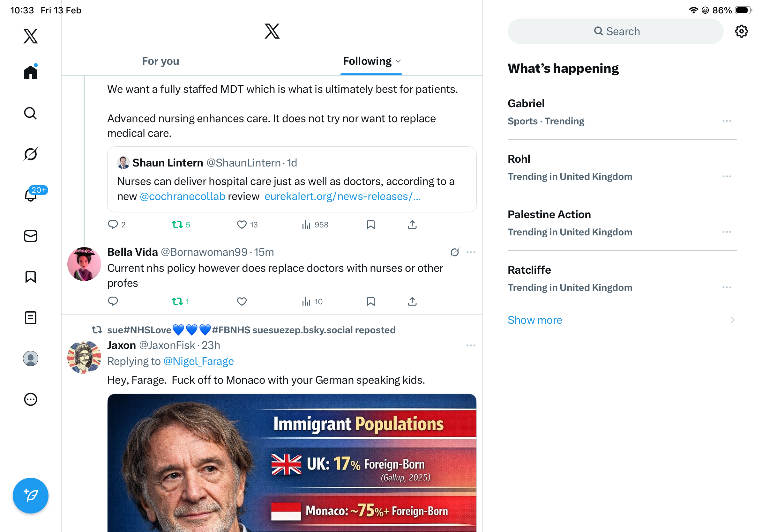762x532 pixels.
Task: Open the more menu in left sidebar
Action: tap(31, 399)
